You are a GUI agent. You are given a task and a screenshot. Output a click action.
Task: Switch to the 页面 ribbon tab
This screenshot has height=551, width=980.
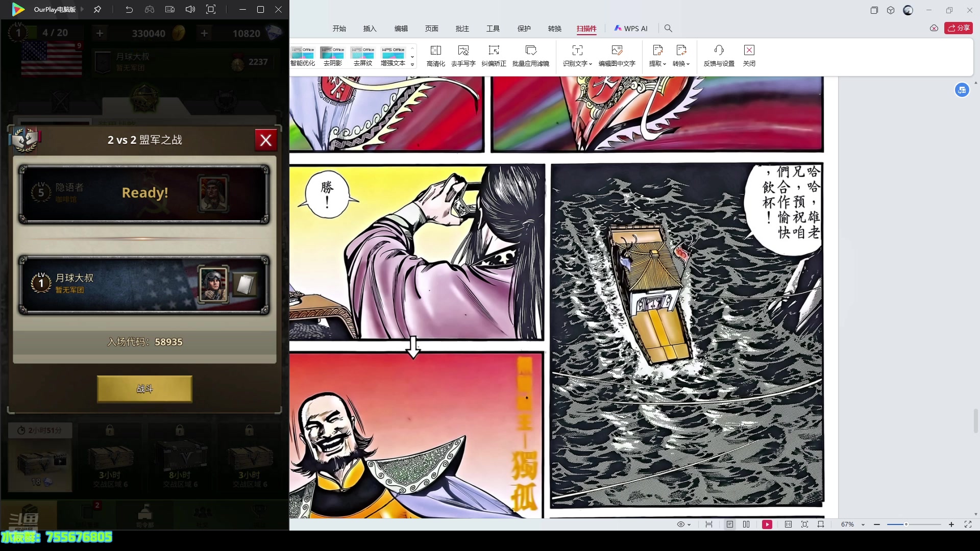pyautogui.click(x=432, y=29)
